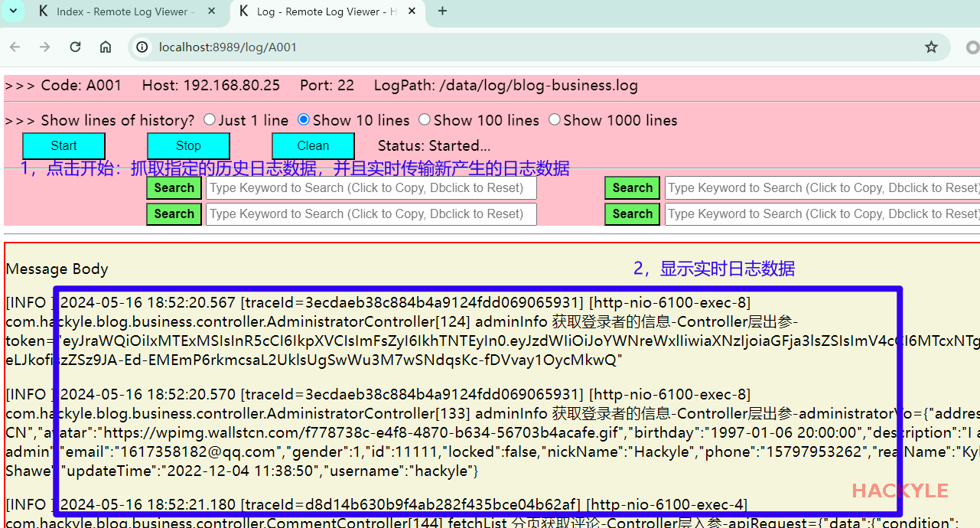This screenshot has width=980, height=528.
Task: Click the Start button
Action: 63,145
